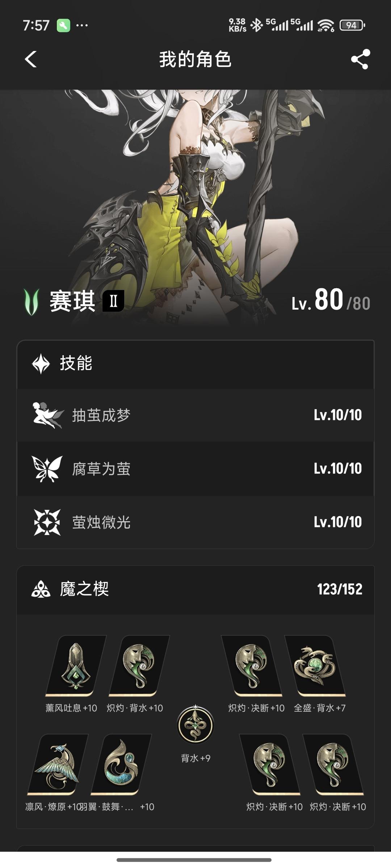Viewport: 391px width, 868px height.
Task: Select the 萤烛微光 skill icon
Action: [47, 522]
